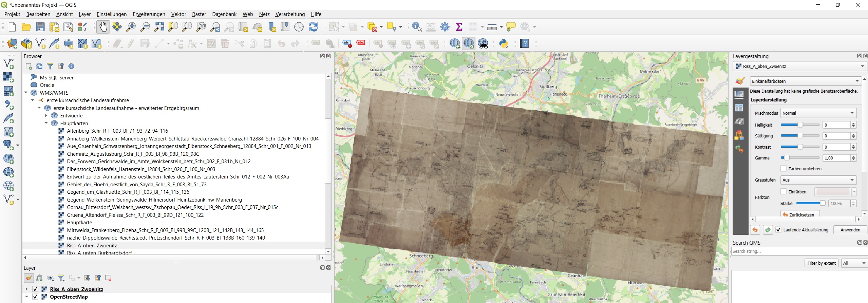Activate the Zoom Out magnifier tool
The height and width of the screenshot is (303, 868).
point(145,27)
